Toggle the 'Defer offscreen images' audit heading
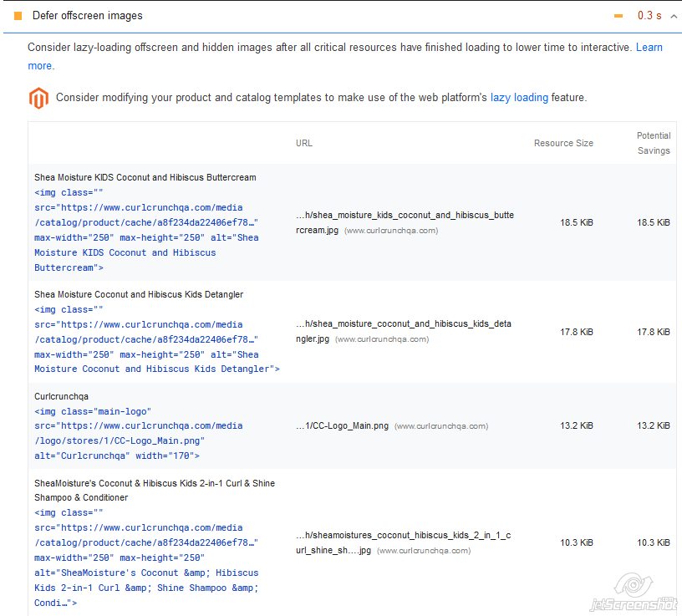This screenshot has width=682, height=616. tap(88, 16)
